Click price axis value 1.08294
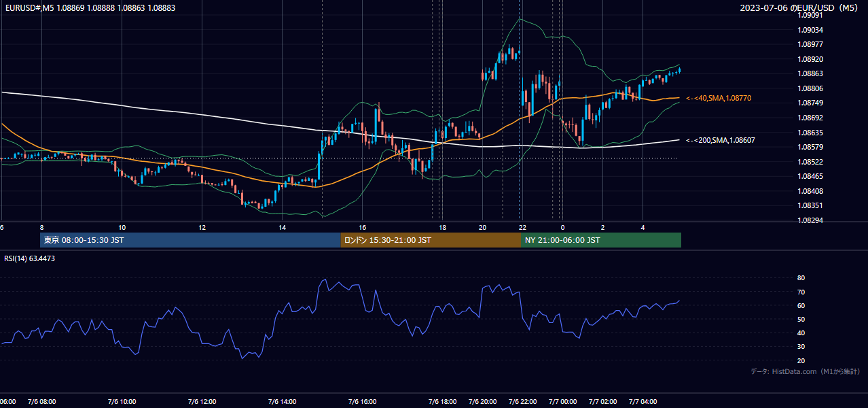The width and height of the screenshot is (868, 408). [811, 220]
